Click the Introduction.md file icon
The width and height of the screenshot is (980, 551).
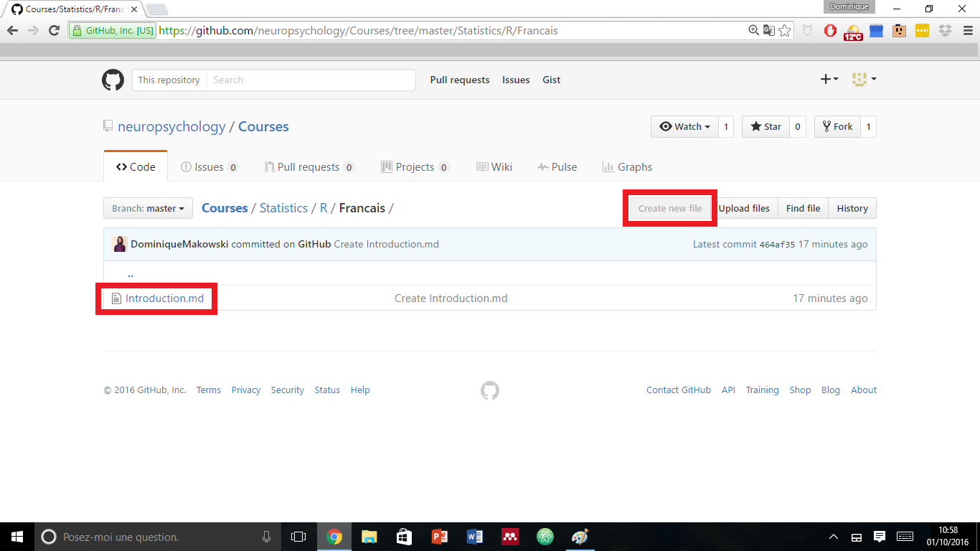[116, 298]
